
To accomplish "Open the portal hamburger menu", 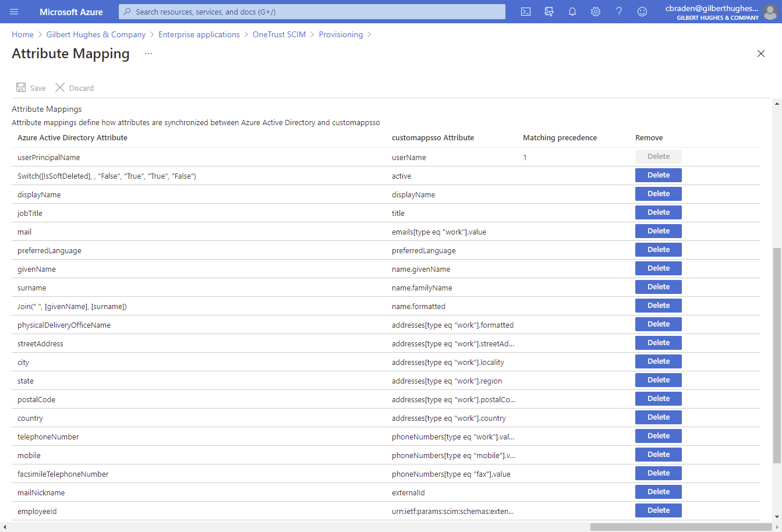I will (14, 12).
